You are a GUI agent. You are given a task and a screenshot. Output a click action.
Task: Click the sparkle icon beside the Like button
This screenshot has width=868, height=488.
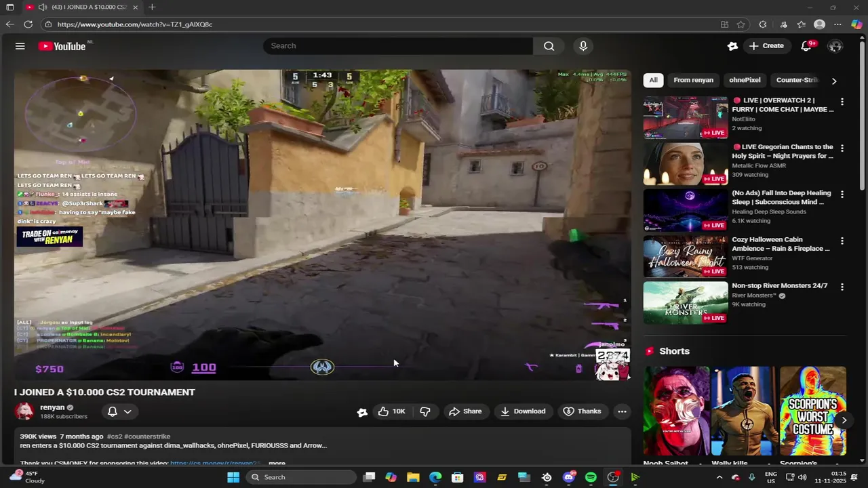pyautogui.click(x=362, y=412)
